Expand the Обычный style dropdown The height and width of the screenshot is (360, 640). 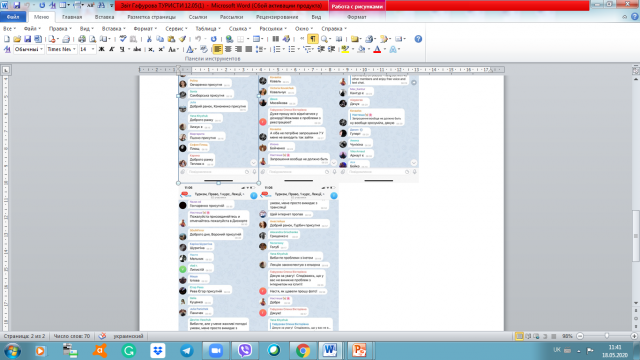coord(29,49)
